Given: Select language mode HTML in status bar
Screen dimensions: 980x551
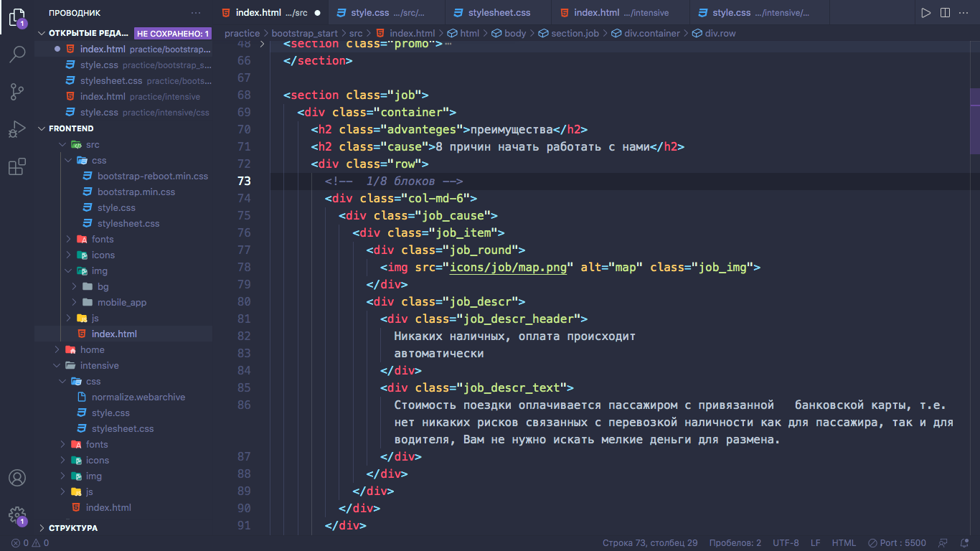Looking at the screenshot, I should 844,543.
